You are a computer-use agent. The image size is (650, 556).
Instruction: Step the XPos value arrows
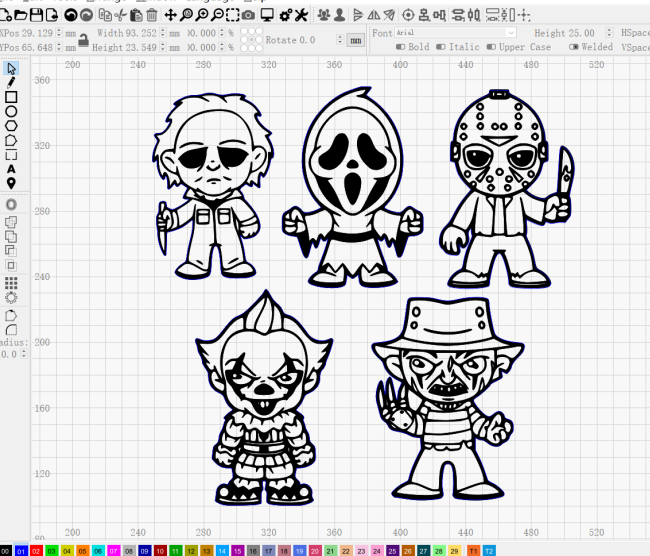coord(59,33)
